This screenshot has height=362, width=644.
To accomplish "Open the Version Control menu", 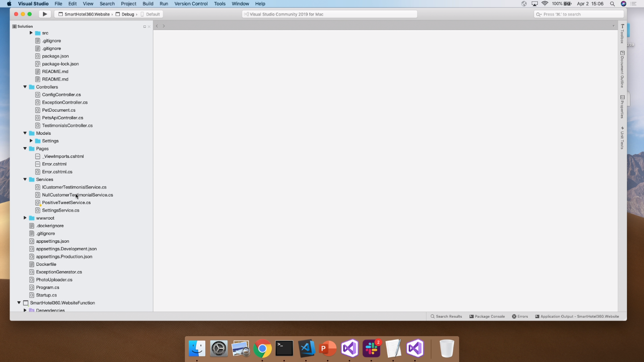I will [x=191, y=4].
